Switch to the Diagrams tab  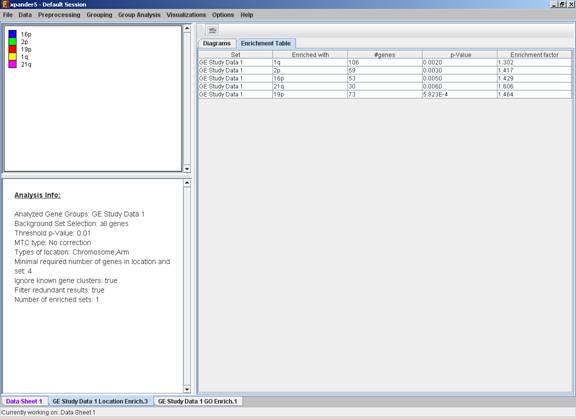217,43
